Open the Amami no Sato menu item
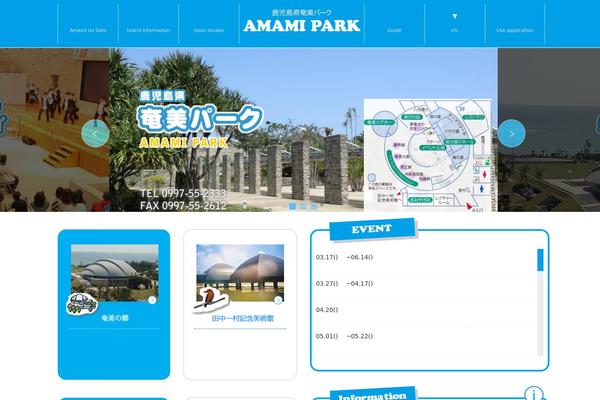600x400 pixels. (x=88, y=30)
